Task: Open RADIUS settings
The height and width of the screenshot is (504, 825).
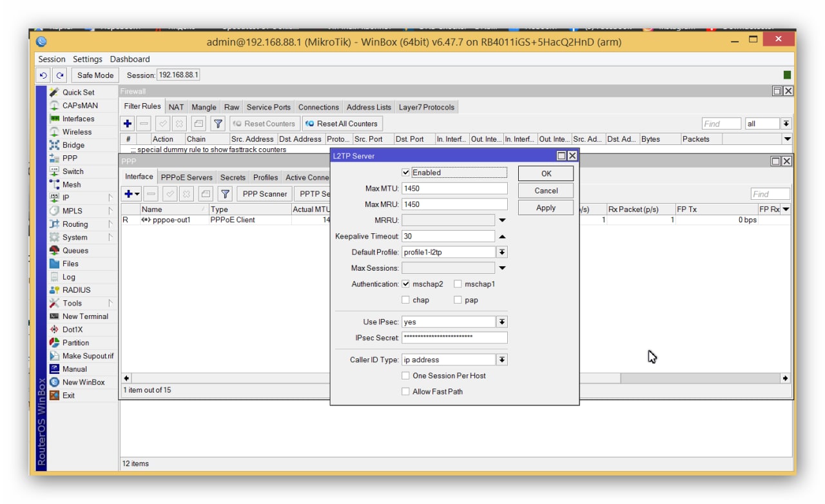Action: [76, 290]
